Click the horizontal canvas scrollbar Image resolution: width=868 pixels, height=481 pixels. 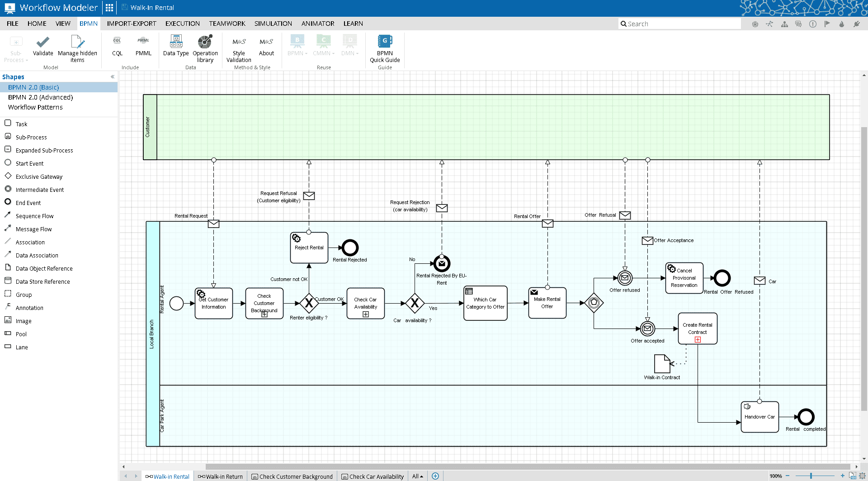pyautogui.click(x=528, y=467)
